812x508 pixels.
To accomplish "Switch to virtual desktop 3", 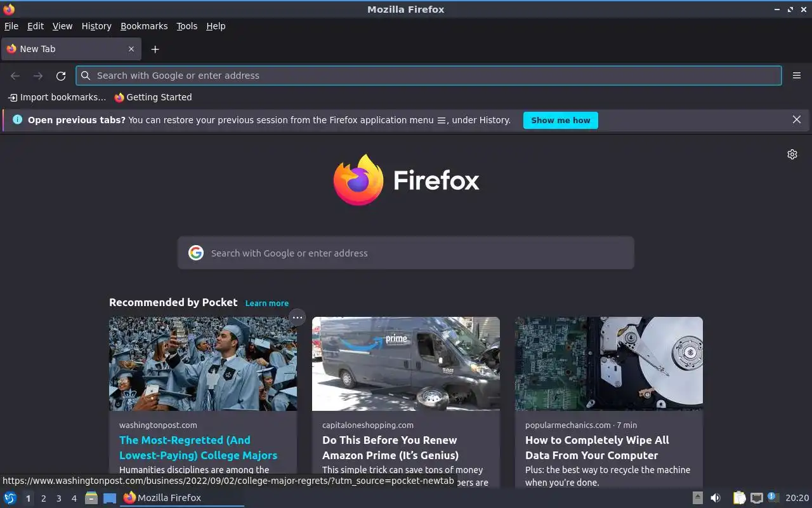I will (x=59, y=498).
